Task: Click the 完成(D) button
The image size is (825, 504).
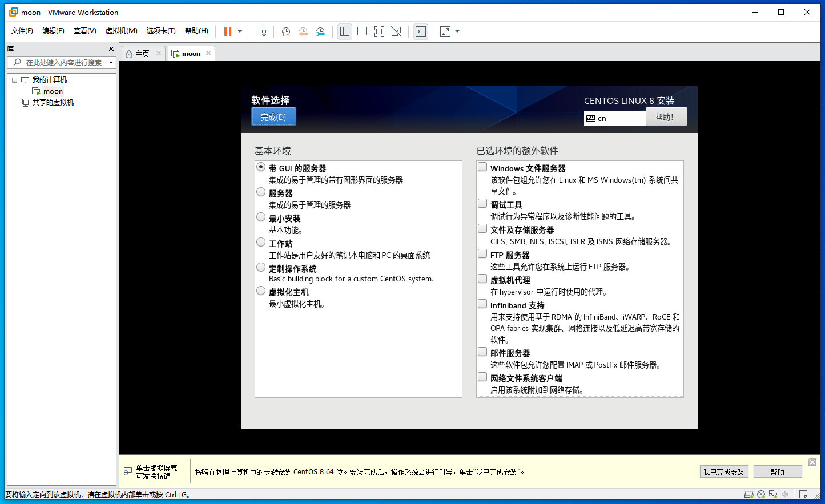Action: pyautogui.click(x=273, y=117)
